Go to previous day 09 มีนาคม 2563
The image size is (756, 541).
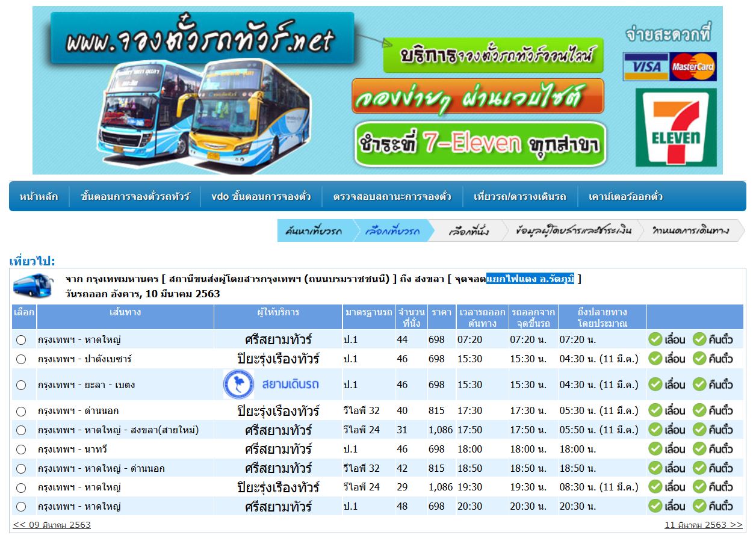coord(52,525)
